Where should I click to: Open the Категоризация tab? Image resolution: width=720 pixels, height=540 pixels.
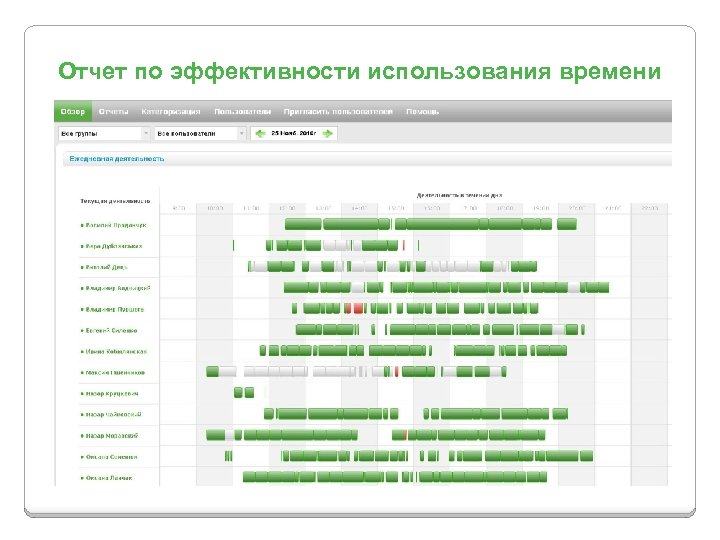click(x=171, y=112)
